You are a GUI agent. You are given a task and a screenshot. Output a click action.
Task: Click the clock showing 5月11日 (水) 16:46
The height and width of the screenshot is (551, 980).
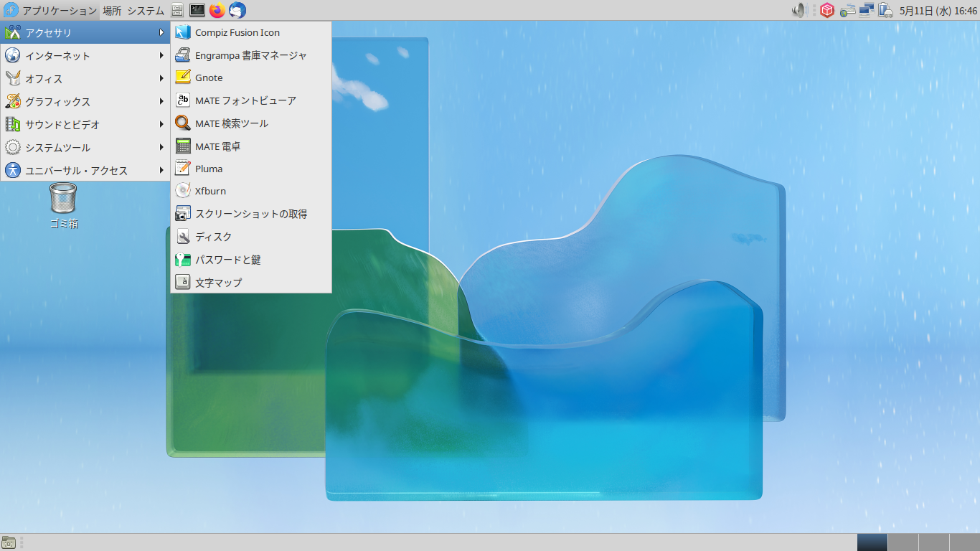click(938, 11)
